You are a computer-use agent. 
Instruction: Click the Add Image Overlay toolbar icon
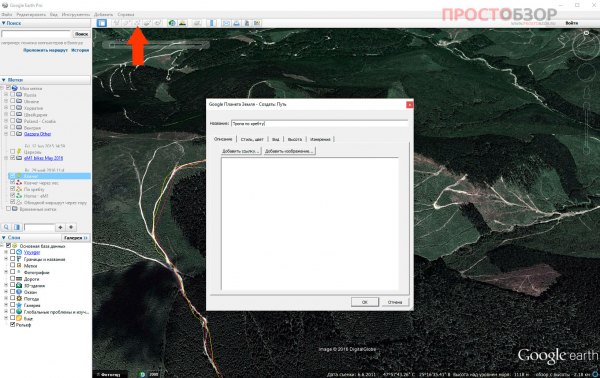tap(147, 23)
